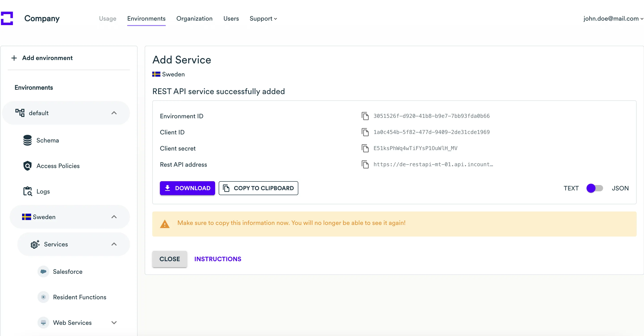Copy the Client ID value icon

tap(365, 132)
